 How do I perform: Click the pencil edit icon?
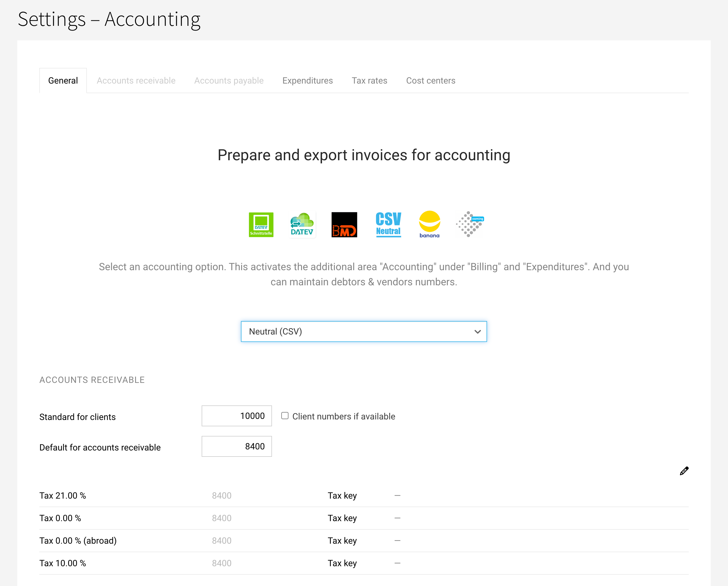684,471
